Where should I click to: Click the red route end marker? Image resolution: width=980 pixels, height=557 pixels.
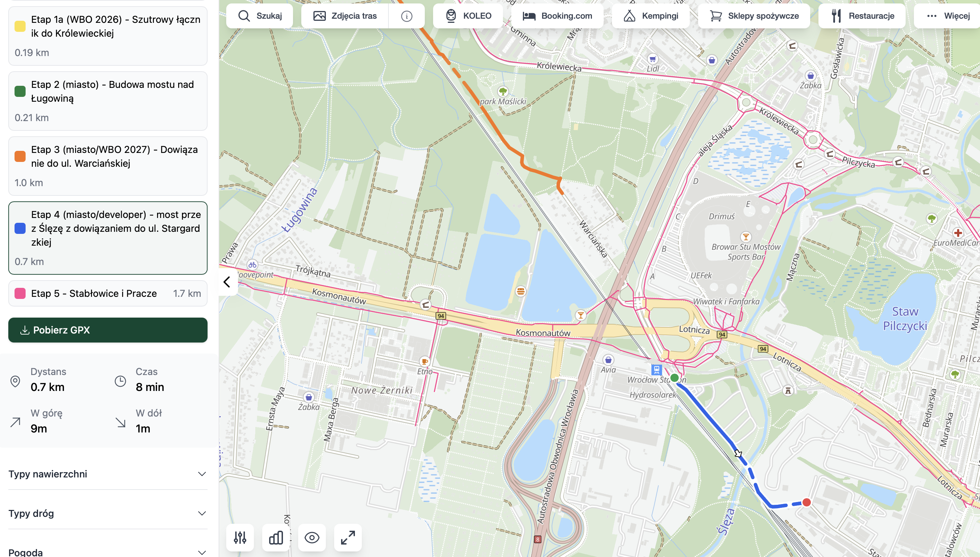pyautogui.click(x=806, y=502)
